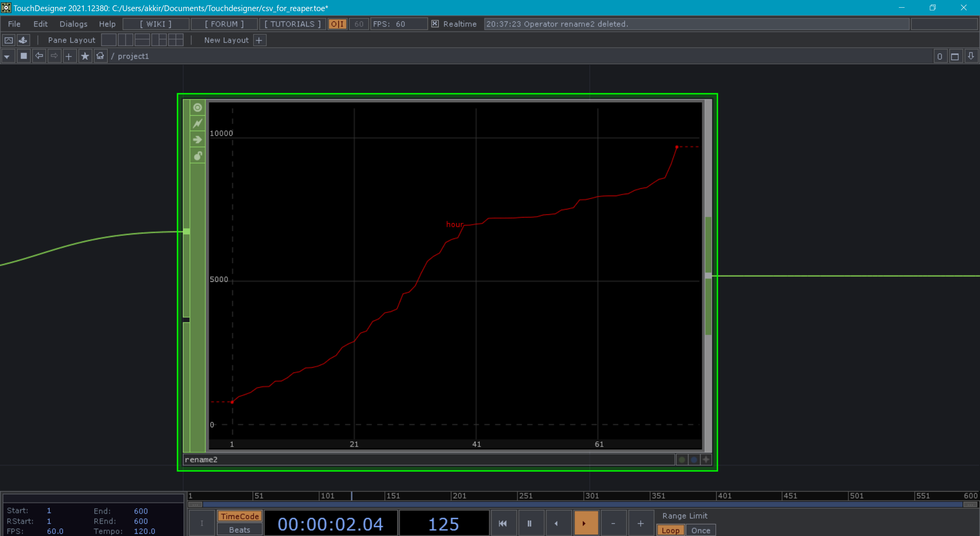Open the Dialogs menu

click(x=73, y=24)
